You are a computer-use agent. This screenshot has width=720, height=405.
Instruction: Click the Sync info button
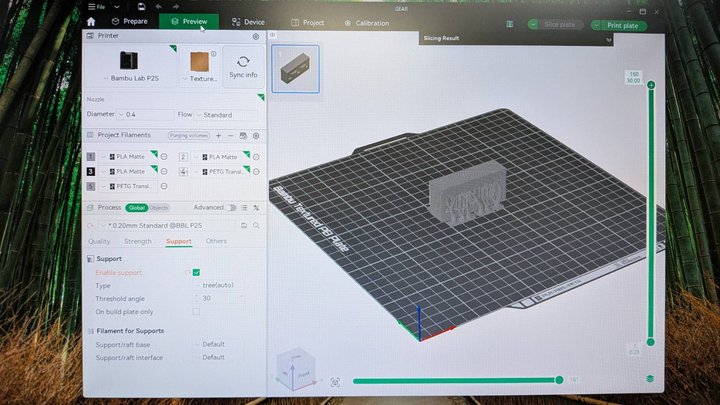click(243, 67)
